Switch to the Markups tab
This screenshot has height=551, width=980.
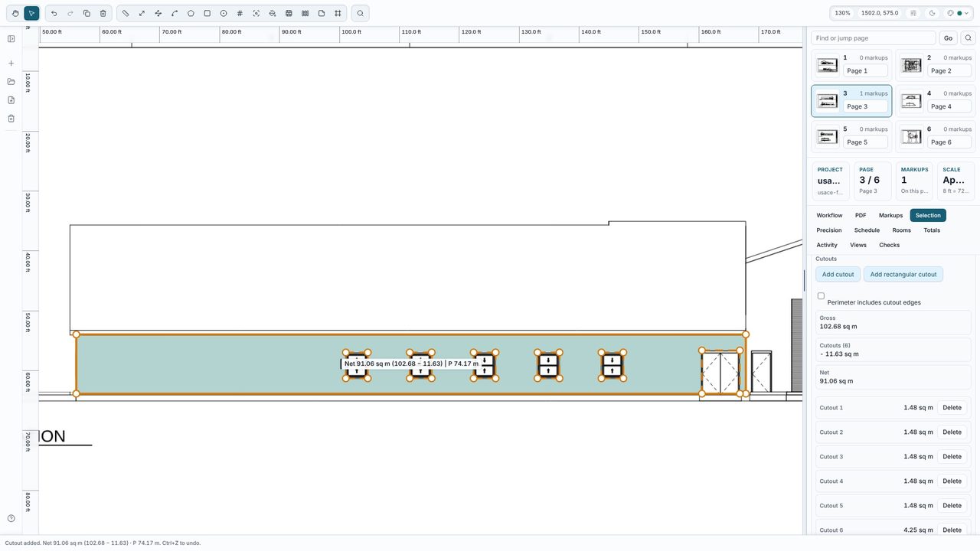890,215
